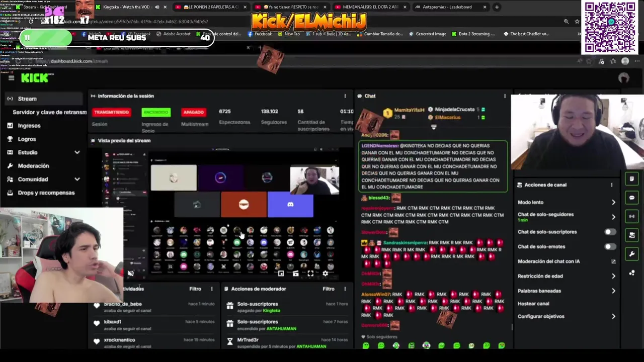
Task: Open Moderación del chat con IA external link
Action: [613, 261]
